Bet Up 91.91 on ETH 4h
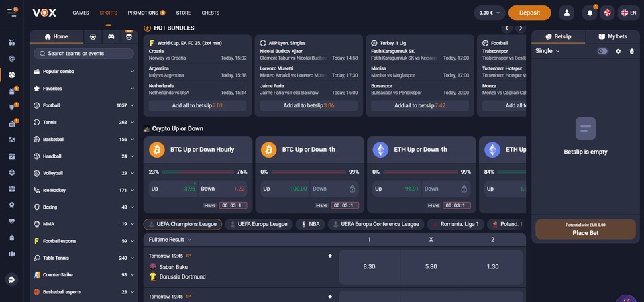The image size is (644, 302). (396, 189)
